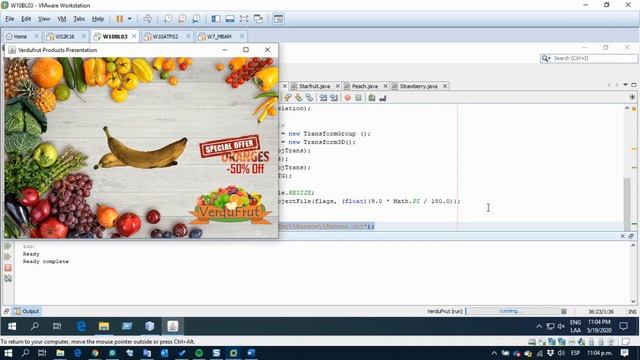
Task: Stop the running program in Output panel
Action: click(x=8, y=268)
